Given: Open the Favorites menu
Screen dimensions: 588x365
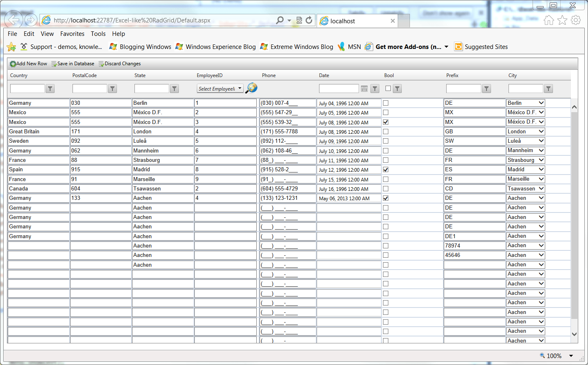Looking at the screenshot, I should pyautogui.click(x=72, y=34).
